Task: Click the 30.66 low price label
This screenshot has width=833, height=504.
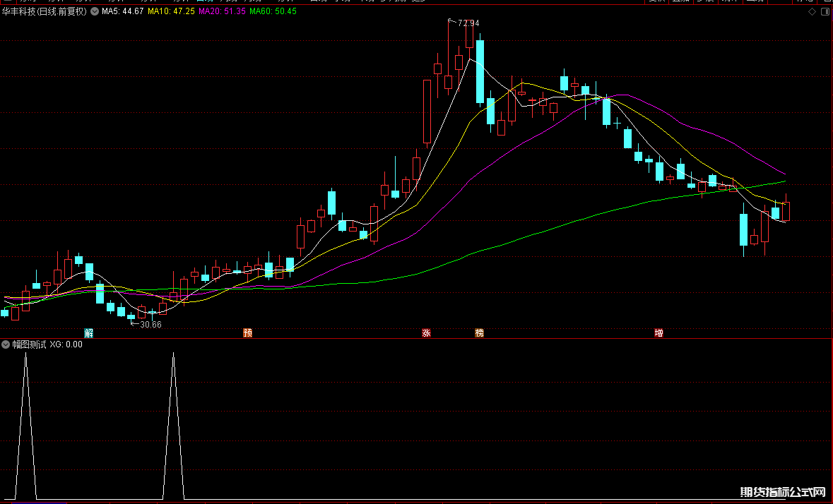Action: 150,325
